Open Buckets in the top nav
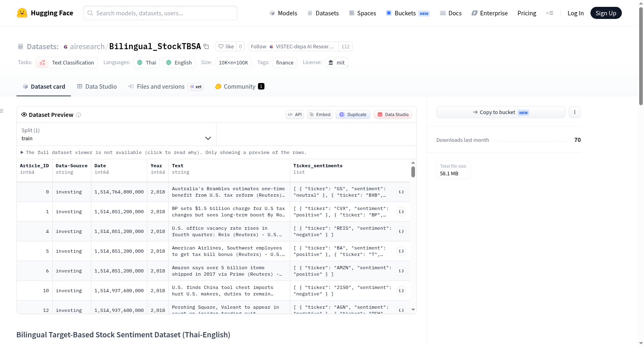The width and height of the screenshot is (644, 347). (408, 13)
